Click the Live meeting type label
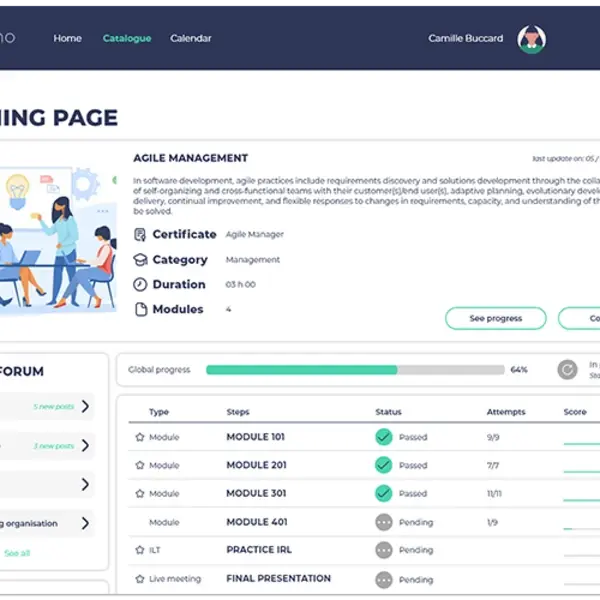The image size is (600, 600). 175,579
